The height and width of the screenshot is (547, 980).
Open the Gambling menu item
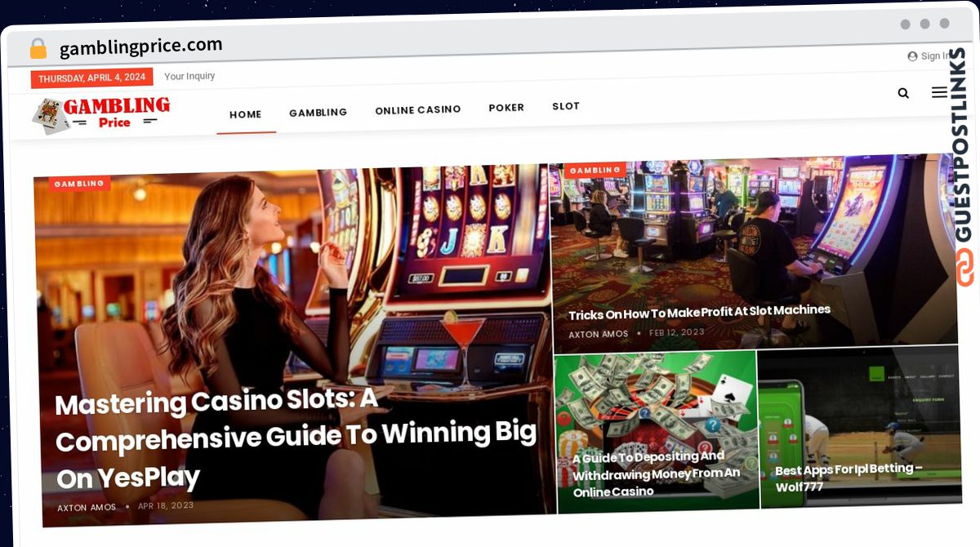pos(318,113)
